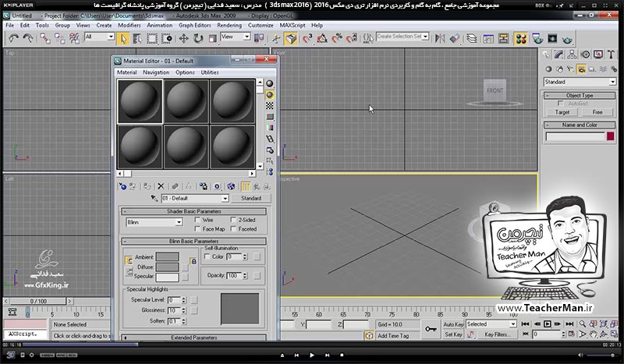Open the Standard category dropdown in Create panel

coord(580,82)
